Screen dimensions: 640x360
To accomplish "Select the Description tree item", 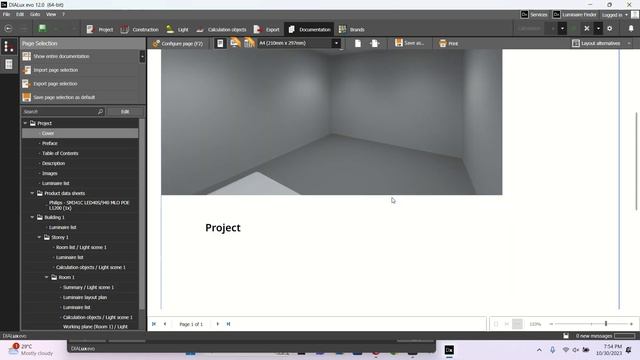I will (x=53, y=163).
